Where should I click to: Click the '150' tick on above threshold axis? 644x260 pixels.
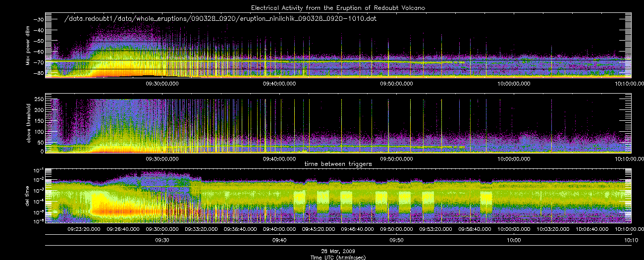[x=39, y=120]
